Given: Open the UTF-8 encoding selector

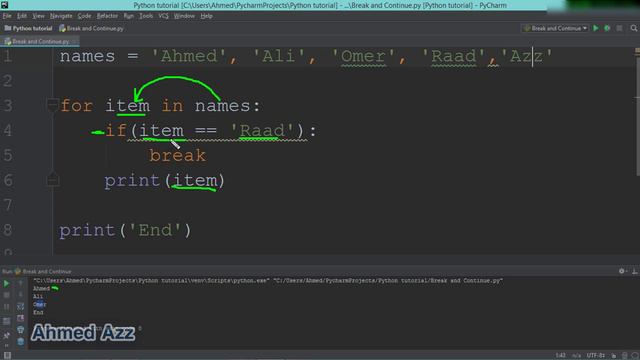Looking at the screenshot, I should pyautogui.click(x=596, y=356).
